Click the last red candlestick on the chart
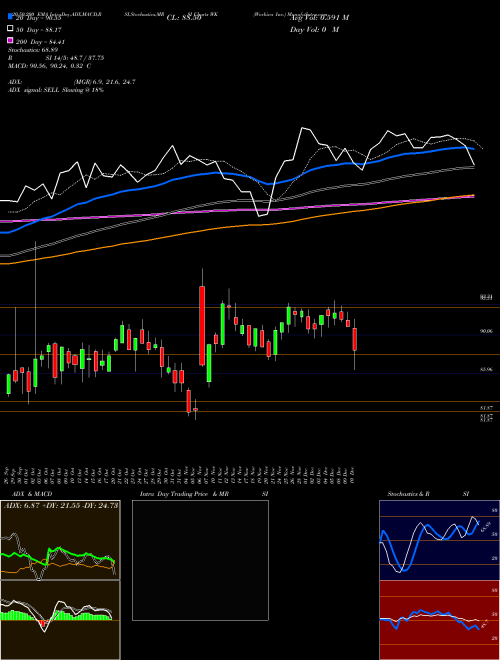Screen dimensions: 500x660 coord(354,339)
